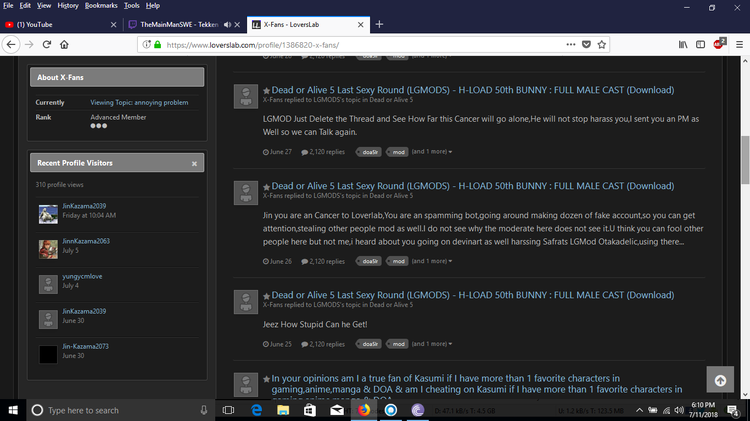Click the taskbar search box
This screenshot has height=421, width=750.
click(120, 410)
